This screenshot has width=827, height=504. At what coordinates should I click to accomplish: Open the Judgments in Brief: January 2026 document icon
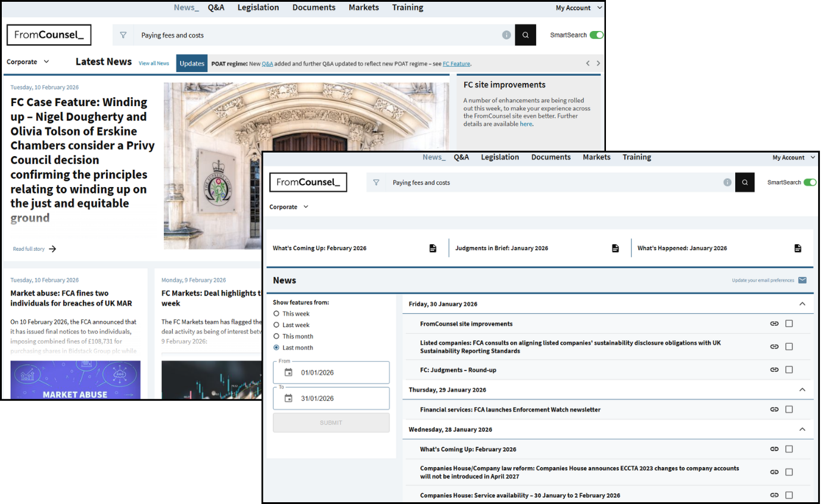[x=615, y=248]
